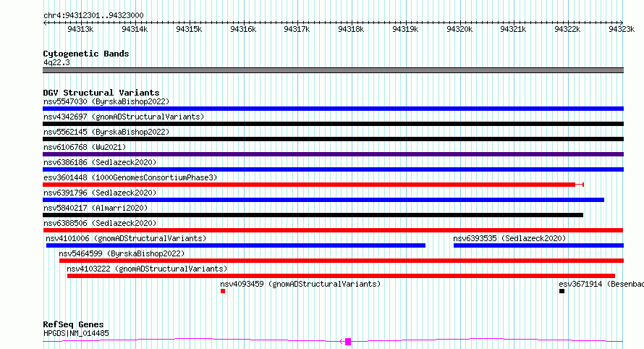644x349 pixels.
Task: Click the nsv6388506 red variant bar
Action: click(x=333, y=230)
